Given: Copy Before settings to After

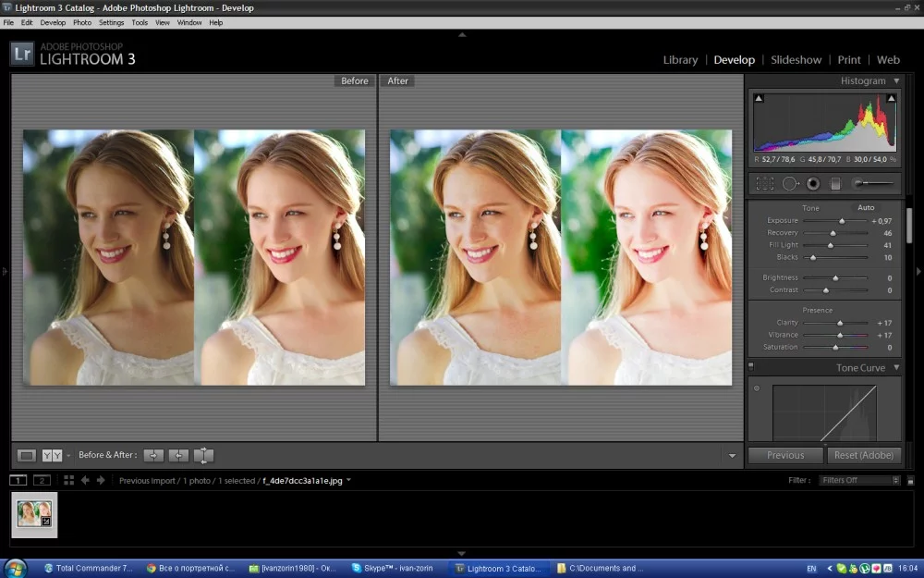Looking at the screenshot, I should point(153,455).
